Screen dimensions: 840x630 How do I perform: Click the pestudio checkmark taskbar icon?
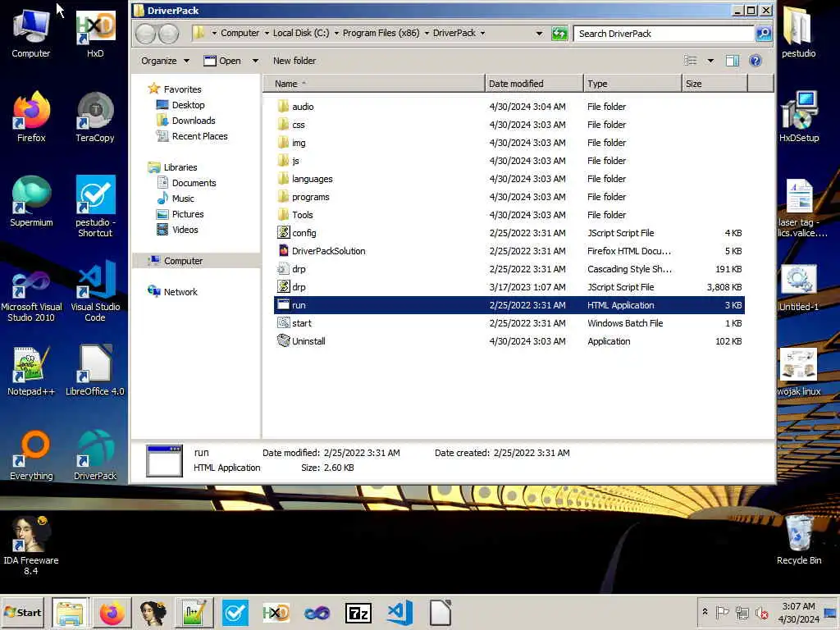pyautogui.click(x=235, y=613)
